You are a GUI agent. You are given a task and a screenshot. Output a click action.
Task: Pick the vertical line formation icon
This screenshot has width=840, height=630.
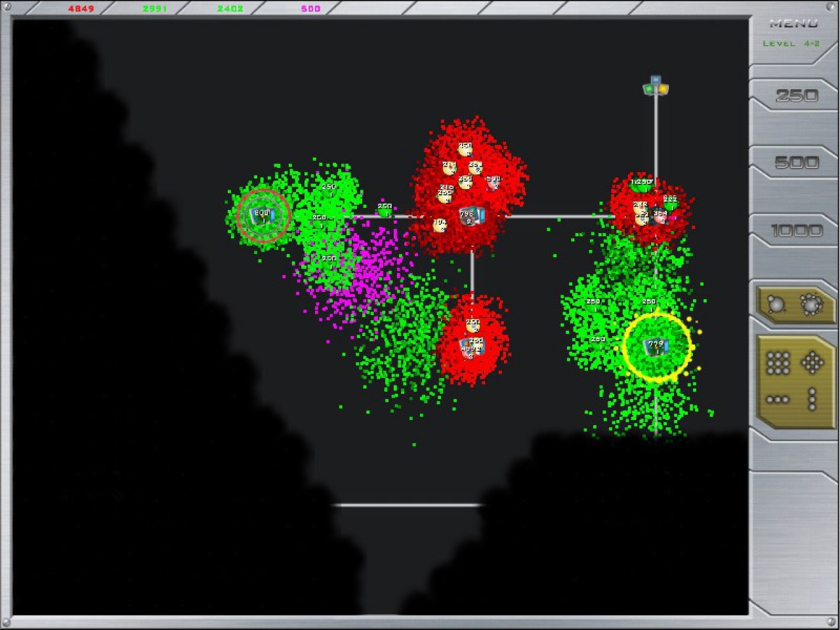point(812,398)
